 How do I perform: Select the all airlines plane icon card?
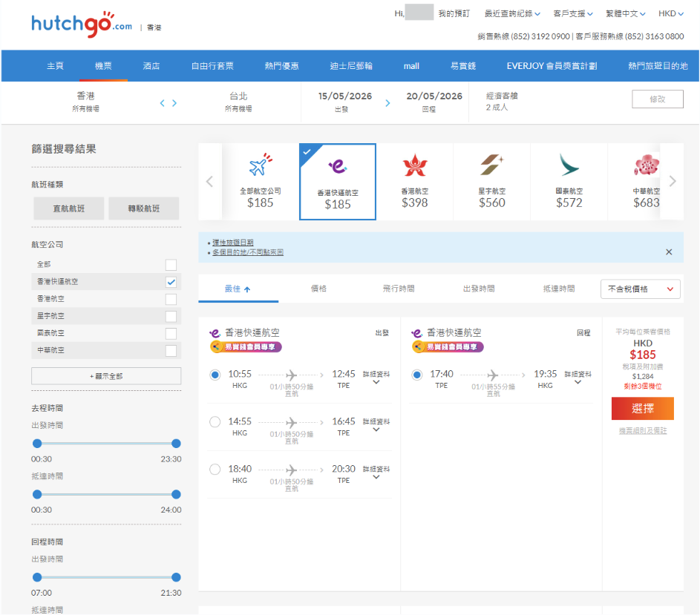pyautogui.click(x=261, y=182)
